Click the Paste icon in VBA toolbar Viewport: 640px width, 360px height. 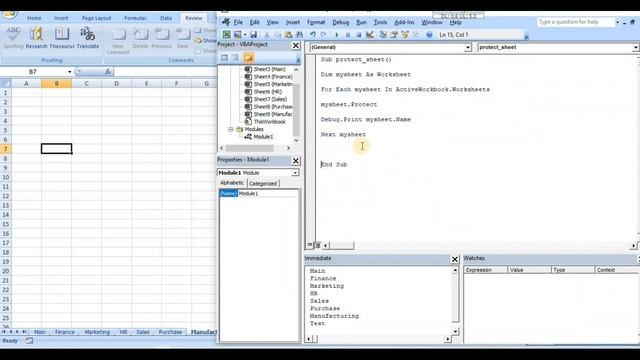pyautogui.click(x=289, y=35)
